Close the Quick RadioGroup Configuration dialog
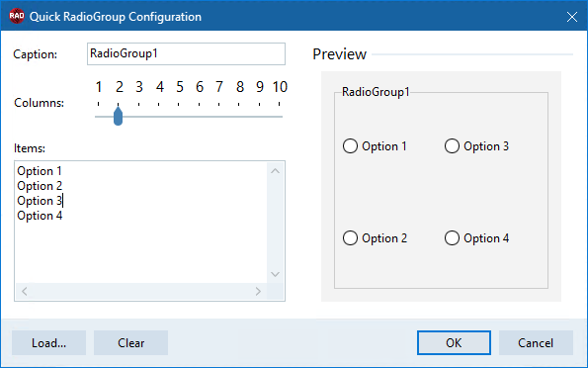The width and height of the screenshot is (588, 368). pyautogui.click(x=572, y=17)
